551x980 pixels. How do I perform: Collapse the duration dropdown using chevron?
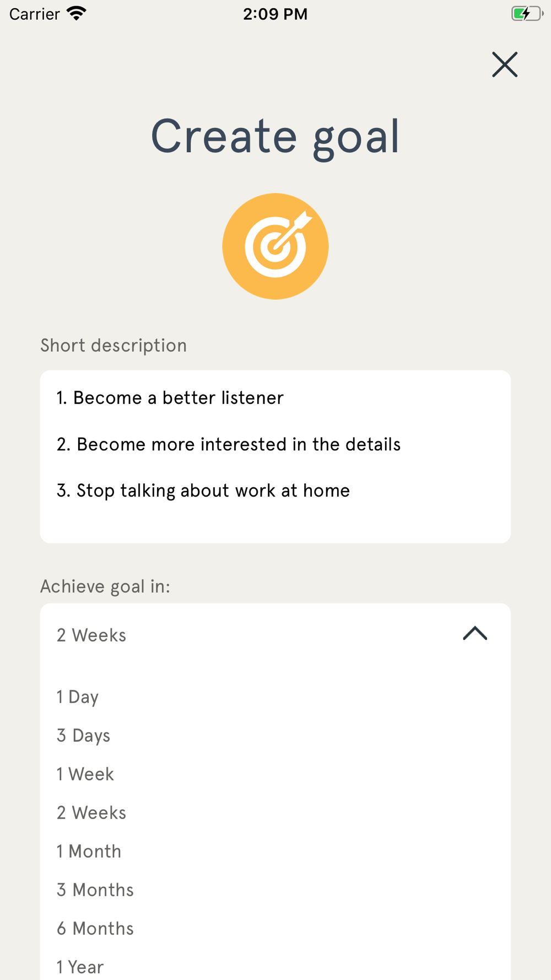475,634
